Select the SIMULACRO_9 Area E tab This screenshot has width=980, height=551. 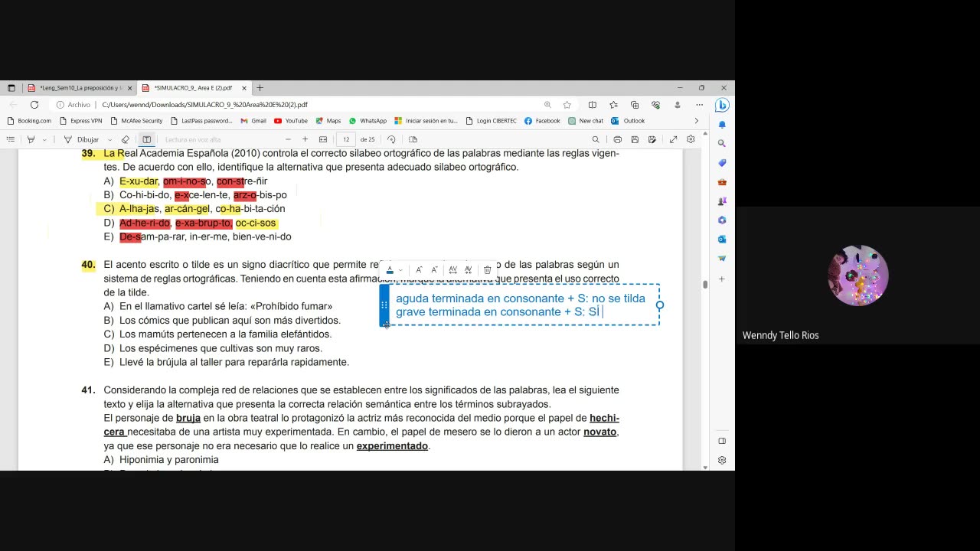[x=193, y=88]
